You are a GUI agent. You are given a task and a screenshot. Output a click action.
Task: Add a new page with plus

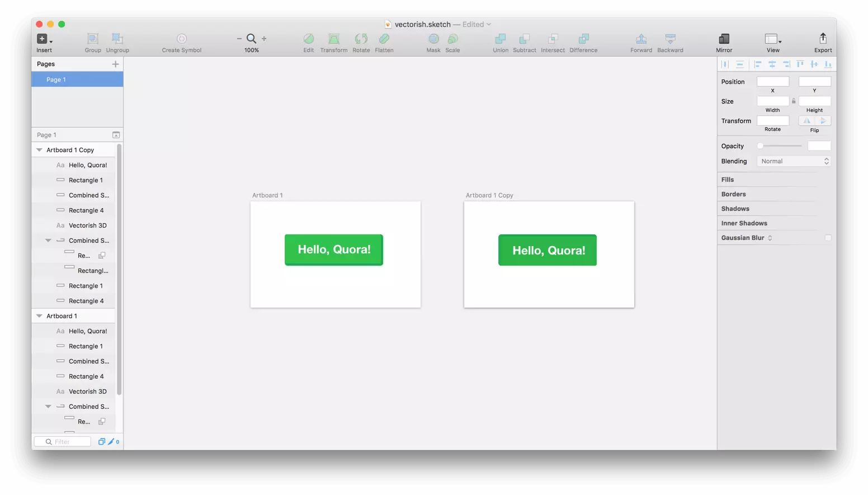click(115, 64)
